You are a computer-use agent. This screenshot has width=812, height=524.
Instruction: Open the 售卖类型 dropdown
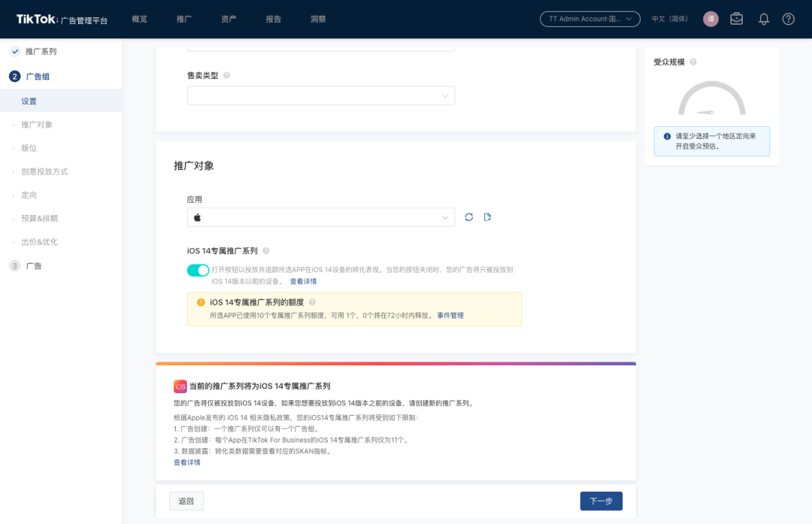click(321, 95)
